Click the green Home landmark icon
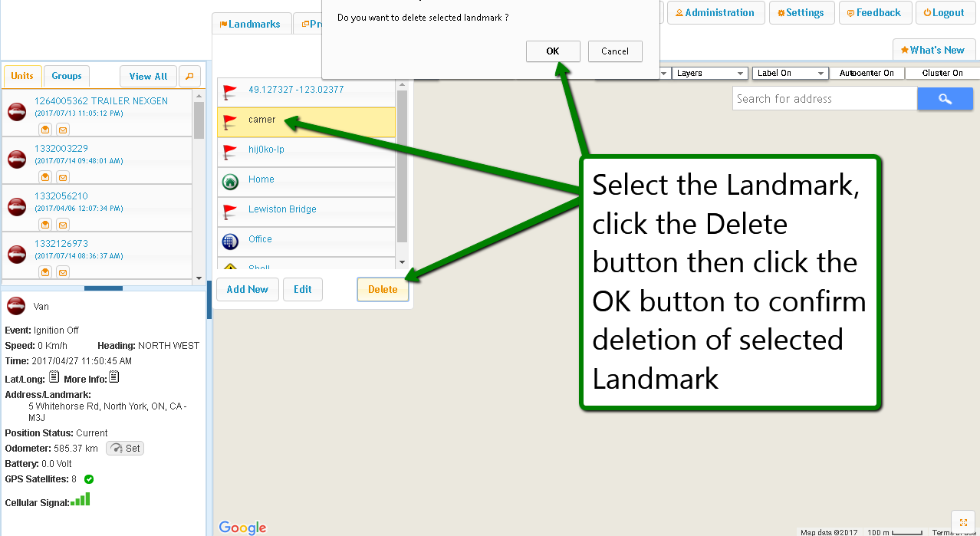 [230, 182]
